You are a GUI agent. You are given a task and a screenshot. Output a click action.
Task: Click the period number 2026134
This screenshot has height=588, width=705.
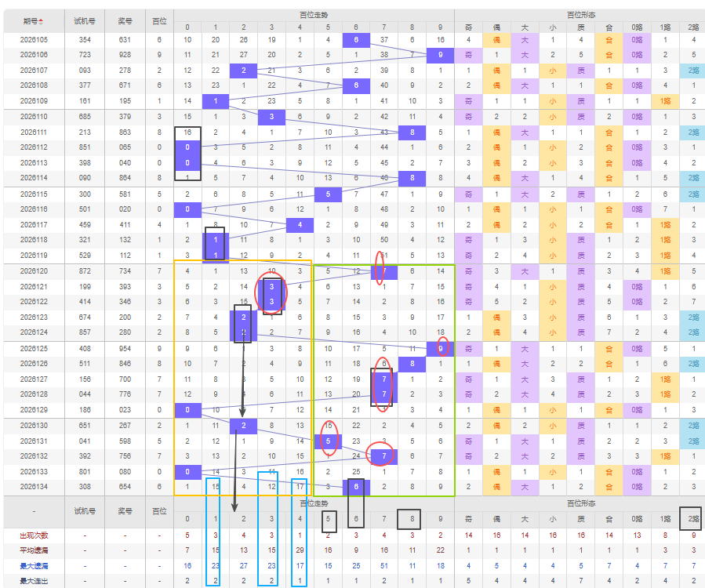(34, 486)
